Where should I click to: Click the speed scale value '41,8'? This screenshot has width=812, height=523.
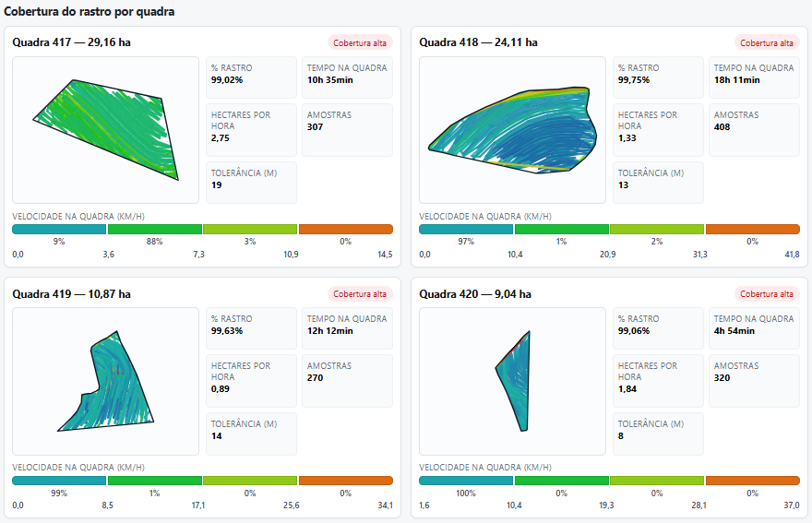[x=792, y=255]
